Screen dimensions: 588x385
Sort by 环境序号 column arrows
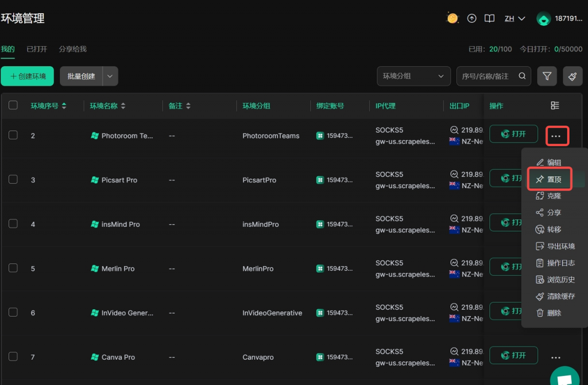[64, 106]
